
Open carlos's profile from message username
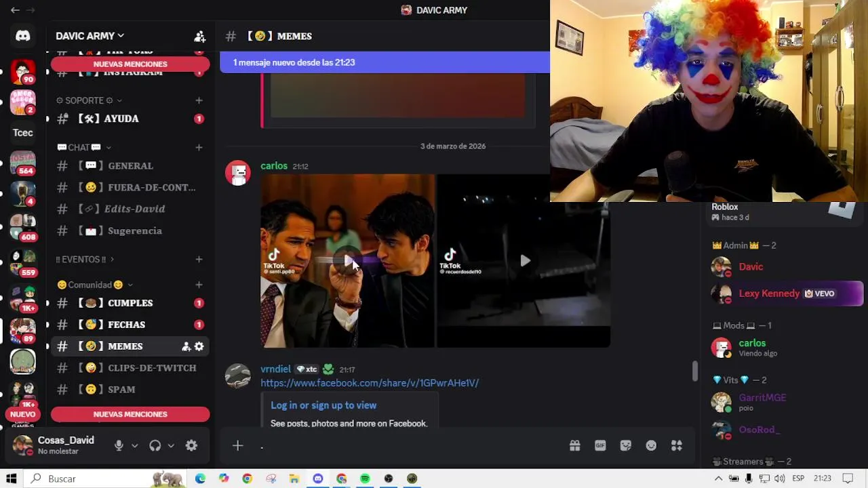274,166
